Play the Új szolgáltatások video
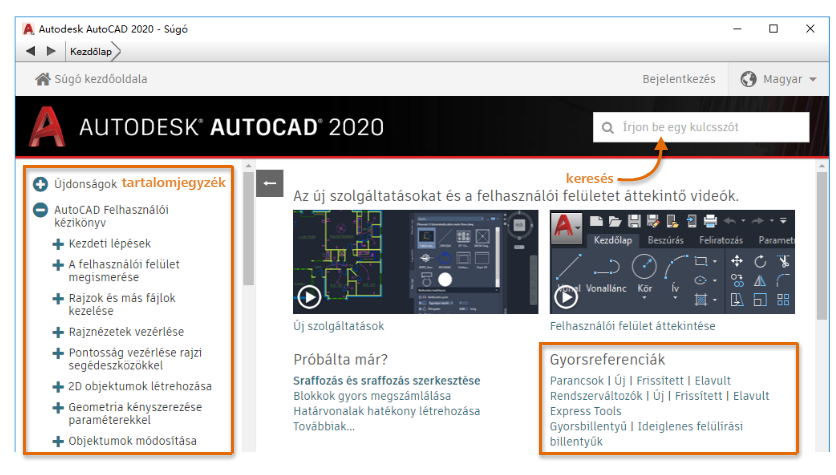 [309, 297]
